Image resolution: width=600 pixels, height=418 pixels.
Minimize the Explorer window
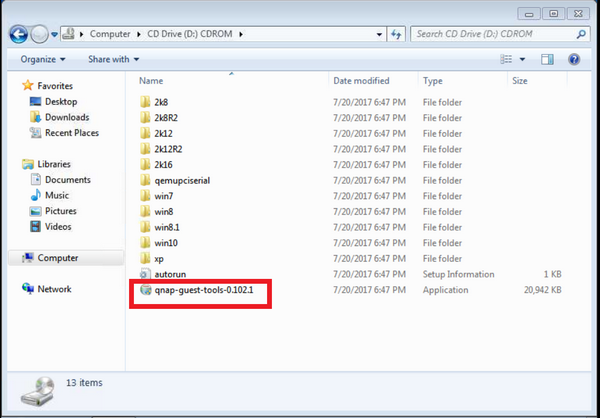530,14
